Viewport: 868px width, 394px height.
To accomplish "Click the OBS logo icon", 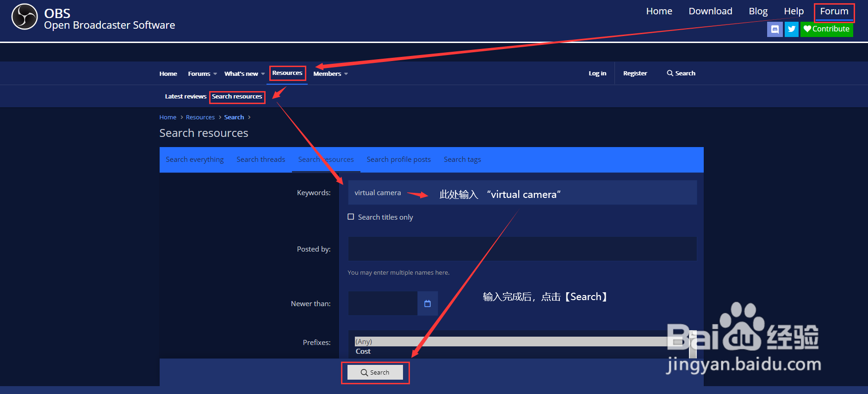I will [x=25, y=17].
